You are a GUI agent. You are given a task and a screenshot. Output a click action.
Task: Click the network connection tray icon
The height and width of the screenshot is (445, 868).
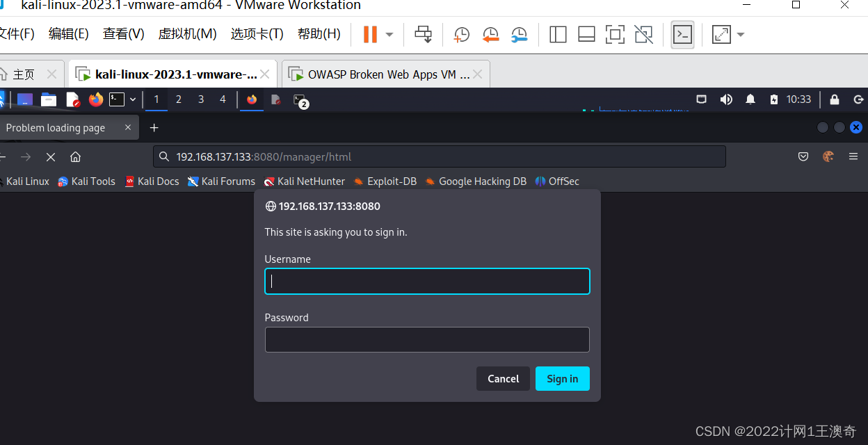(x=702, y=99)
